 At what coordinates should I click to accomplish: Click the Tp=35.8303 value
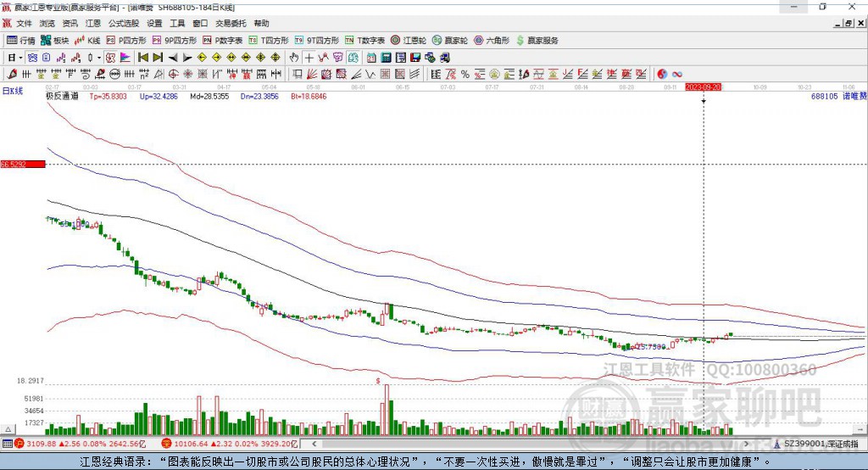(x=108, y=96)
